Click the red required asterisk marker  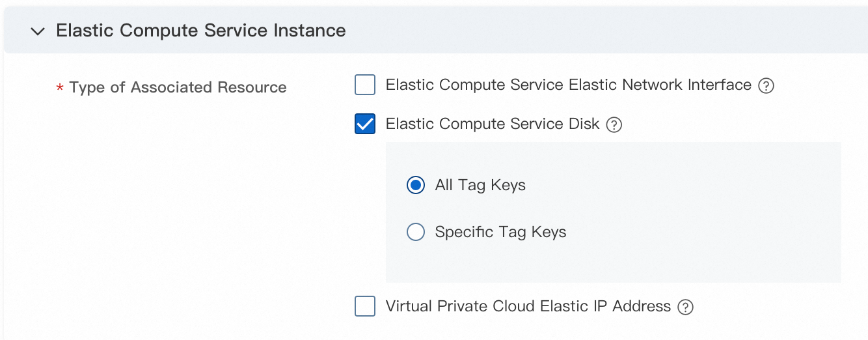[60, 89]
